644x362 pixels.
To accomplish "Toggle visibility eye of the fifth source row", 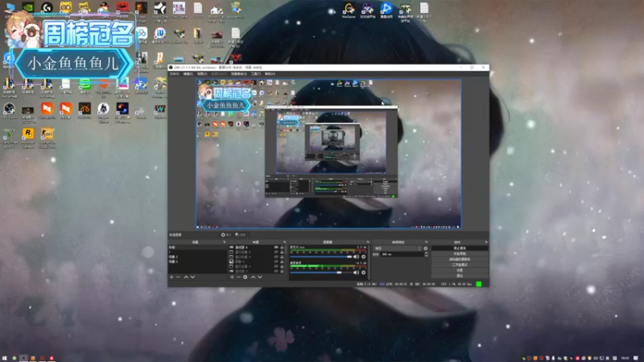I will click(x=276, y=266).
